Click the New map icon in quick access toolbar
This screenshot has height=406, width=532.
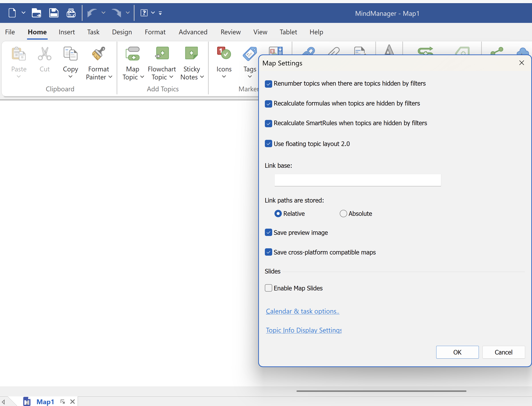pos(12,13)
